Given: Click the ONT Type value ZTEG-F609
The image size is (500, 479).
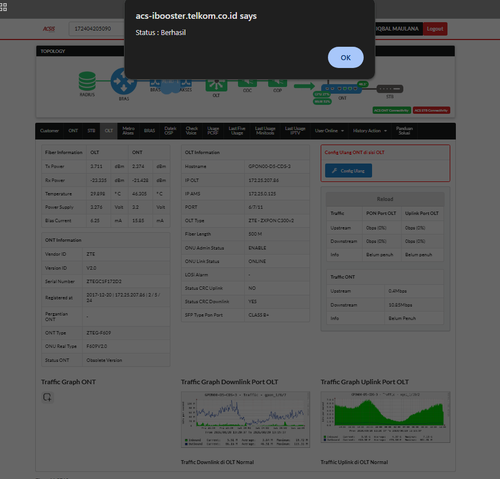Looking at the screenshot, I should tap(99, 333).
